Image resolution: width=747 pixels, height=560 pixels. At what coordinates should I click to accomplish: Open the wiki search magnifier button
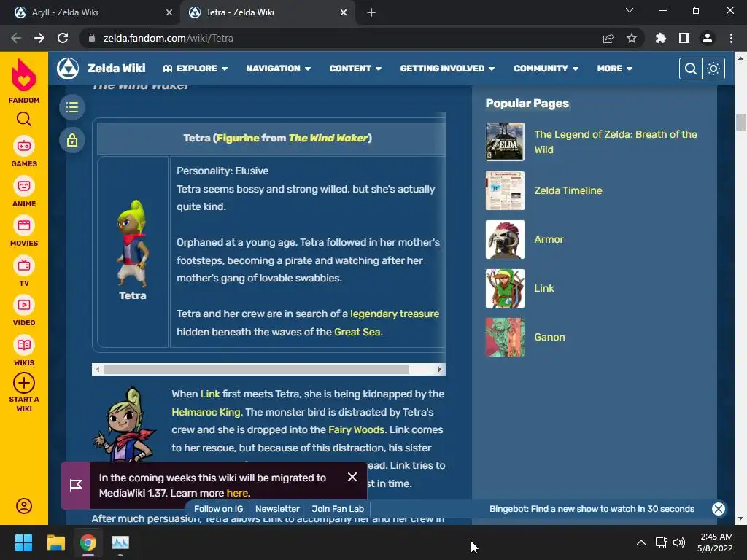(690, 69)
